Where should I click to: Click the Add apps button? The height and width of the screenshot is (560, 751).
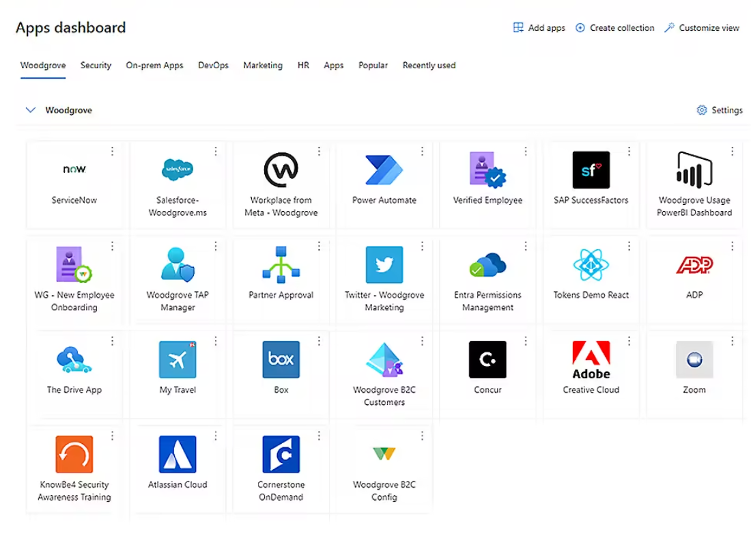[539, 28]
